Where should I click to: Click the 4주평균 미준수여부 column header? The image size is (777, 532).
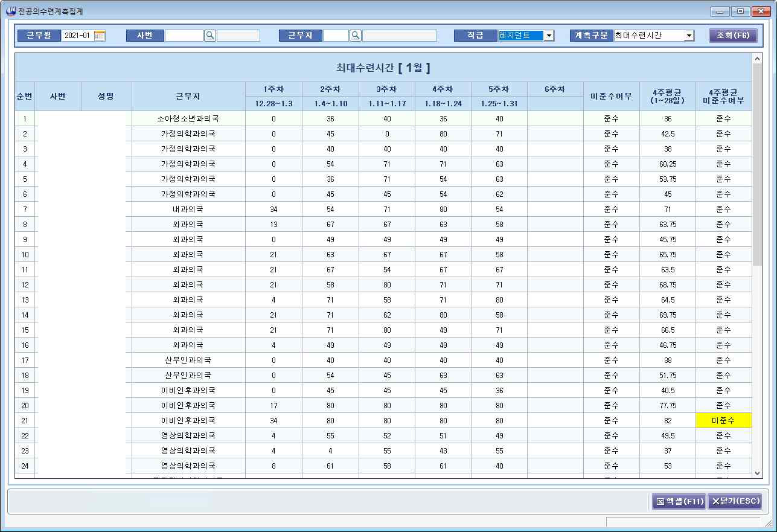point(723,97)
